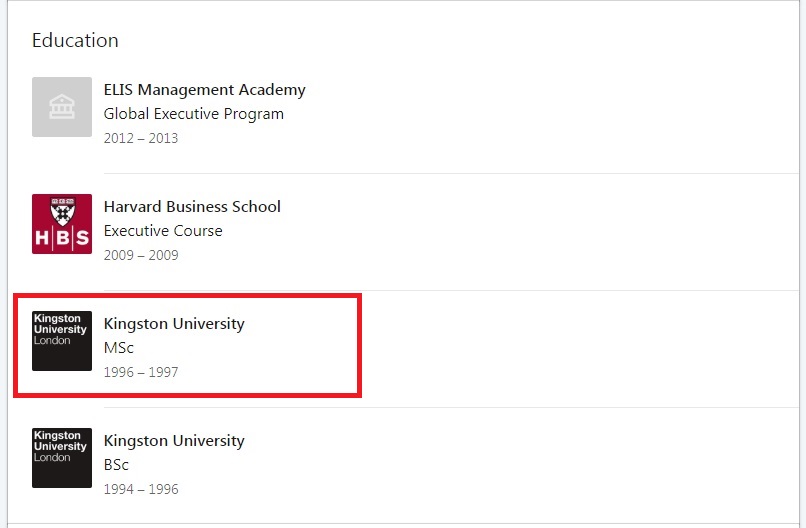Click the ELIS Management Academy placeholder logo
The image size is (806, 528).
(x=62, y=107)
